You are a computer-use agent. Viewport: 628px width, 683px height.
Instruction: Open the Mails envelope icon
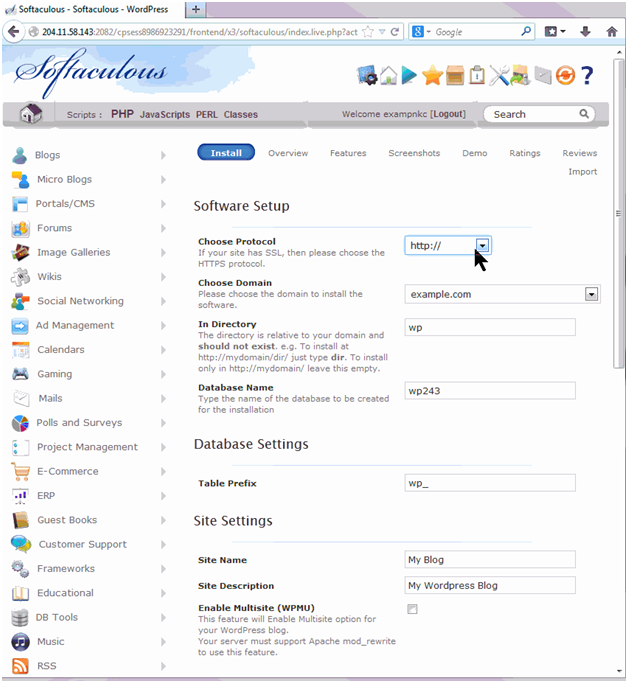coord(21,398)
